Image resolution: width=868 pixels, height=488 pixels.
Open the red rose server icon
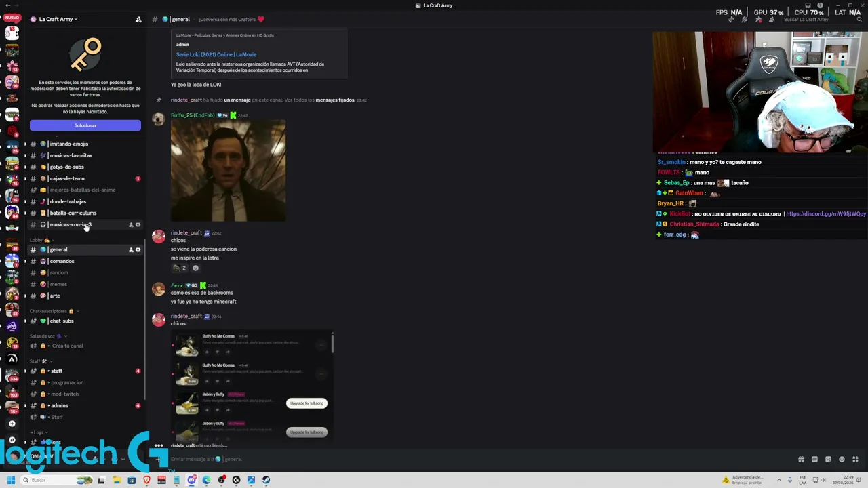pos(12,131)
